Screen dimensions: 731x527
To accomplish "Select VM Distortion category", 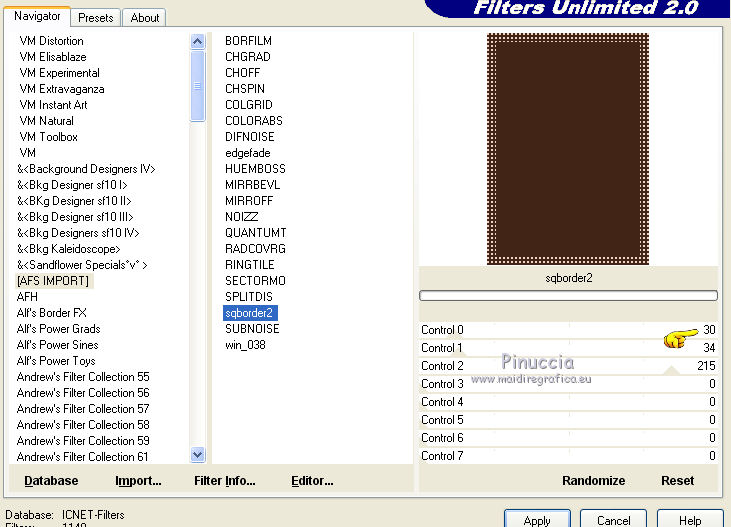I will [x=51, y=41].
